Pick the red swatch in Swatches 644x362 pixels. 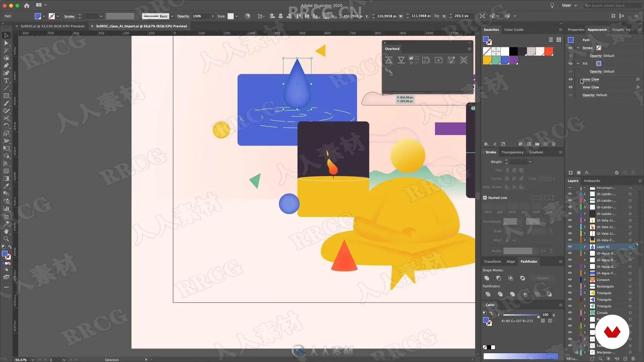pyautogui.click(x=549, y=51)
